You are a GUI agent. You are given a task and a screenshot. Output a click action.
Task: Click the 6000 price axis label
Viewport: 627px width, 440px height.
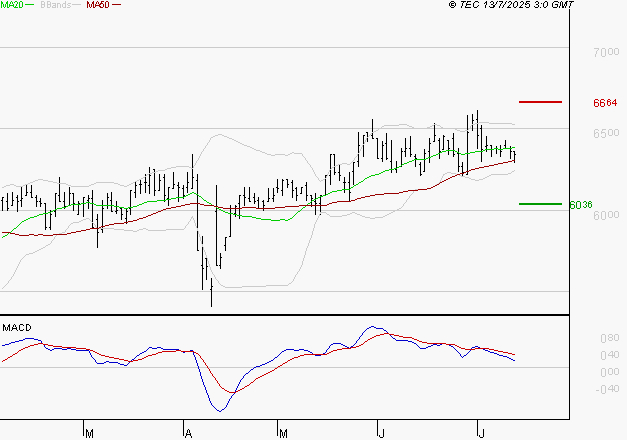click(606, 215)
